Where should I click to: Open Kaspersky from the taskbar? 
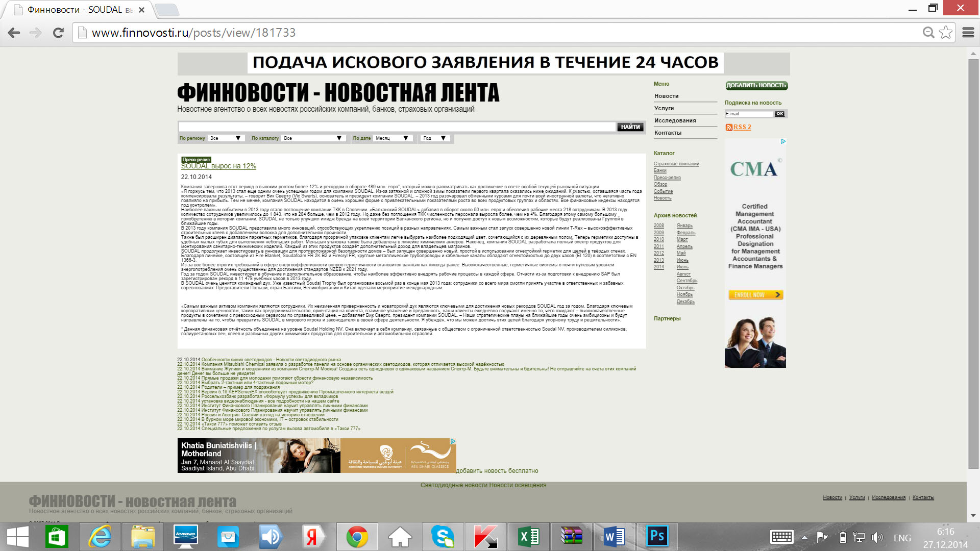(x=486, y=537)
